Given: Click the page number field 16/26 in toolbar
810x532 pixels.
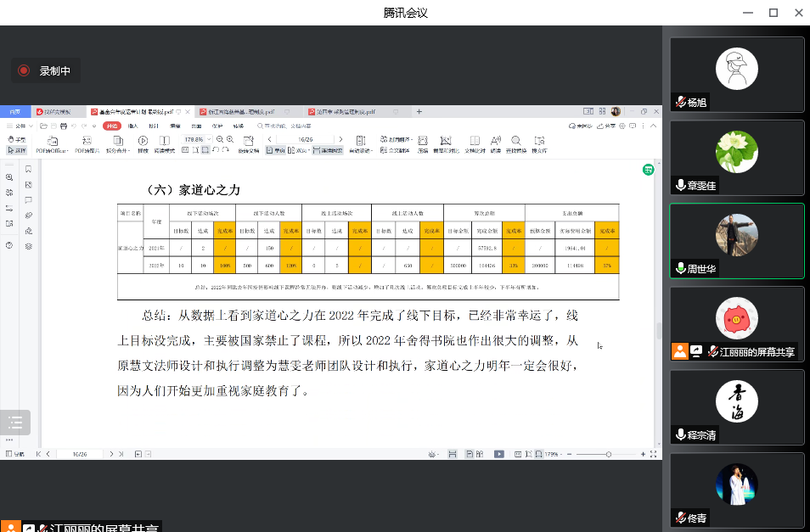Looking at the screenshot, I should tap(306, 139).
